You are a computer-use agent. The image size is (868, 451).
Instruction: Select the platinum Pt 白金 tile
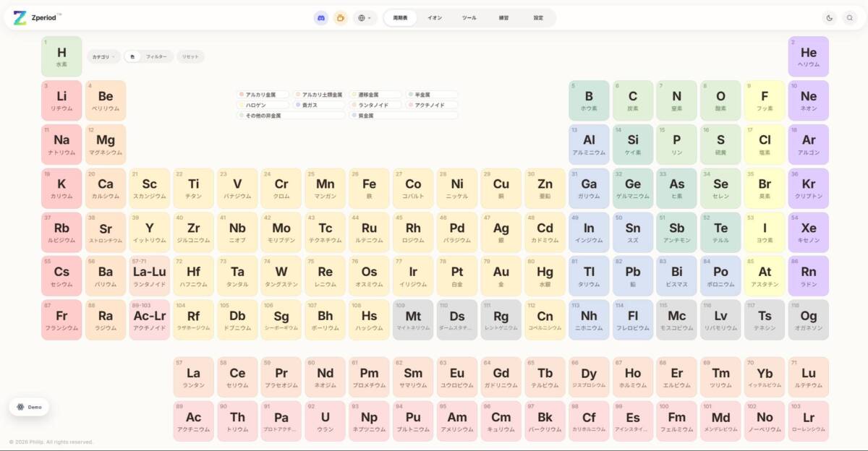coord(457,276)
